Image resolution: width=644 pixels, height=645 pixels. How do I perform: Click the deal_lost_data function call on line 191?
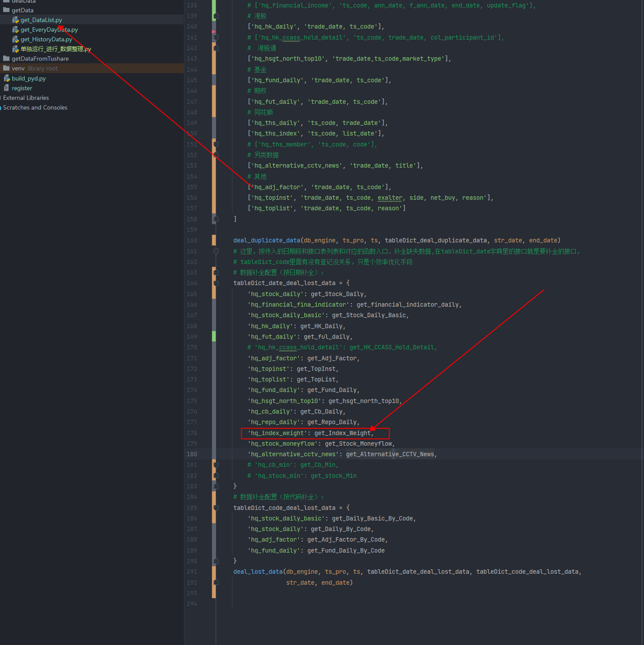click(x=258, y=572)
